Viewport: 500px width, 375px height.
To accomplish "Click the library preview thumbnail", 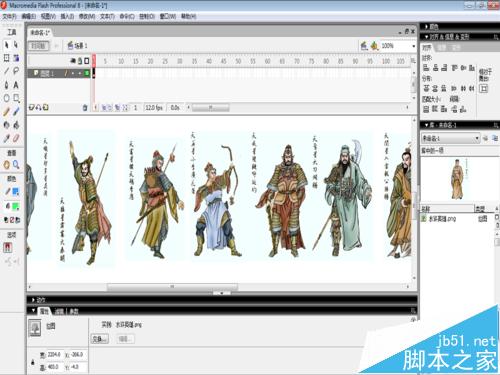I will (458, 178).
